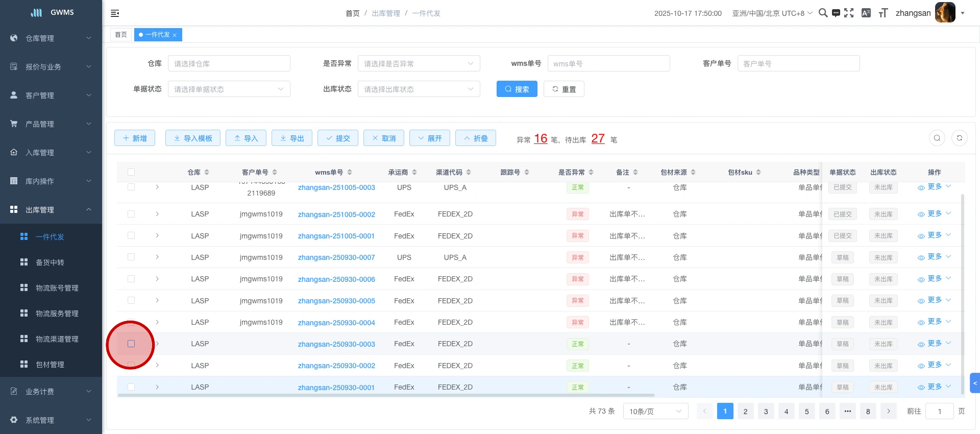980x434 pixels.
Task: Switch to the 首页 tab
Action: [121, 35]
